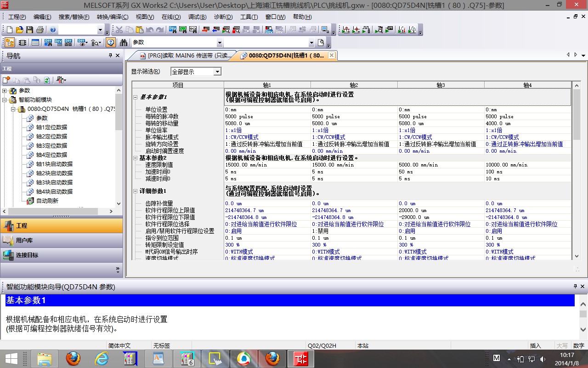Open the 用户库 navigation section
The width and height of the screenshot is (588, 368).
click(x=24, y=241)
